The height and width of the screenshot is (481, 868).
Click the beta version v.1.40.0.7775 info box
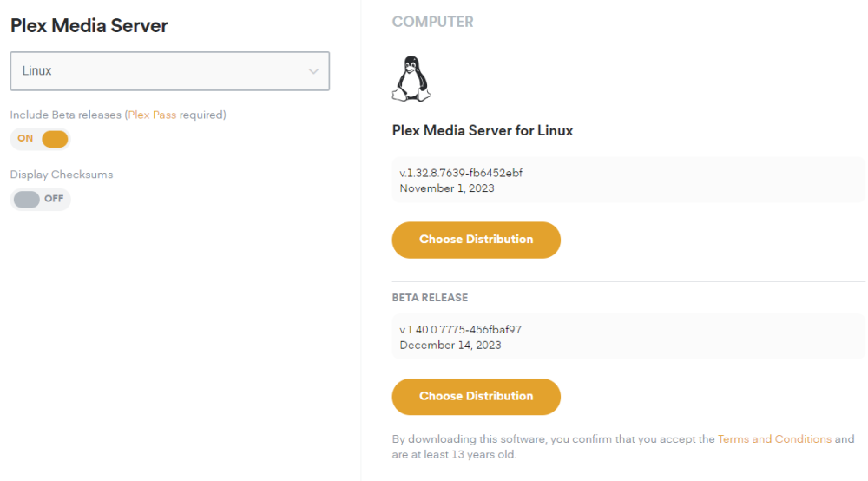coord(628,337)
